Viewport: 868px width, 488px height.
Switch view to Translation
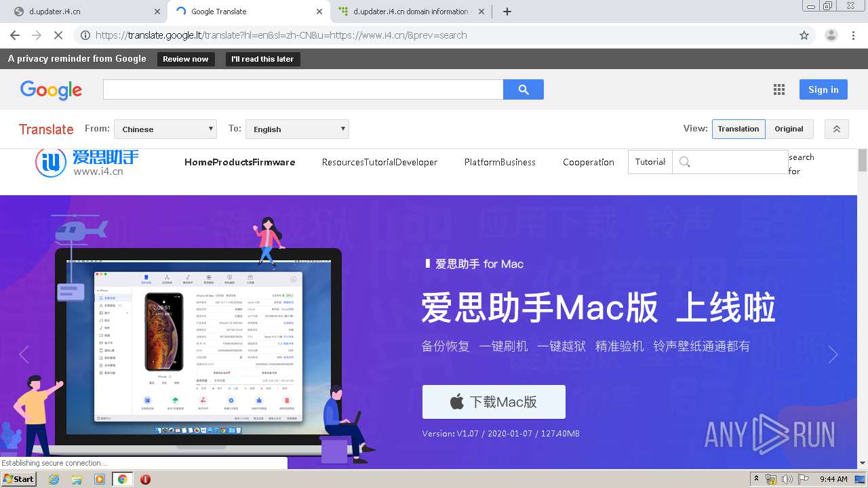pos(738,129)
